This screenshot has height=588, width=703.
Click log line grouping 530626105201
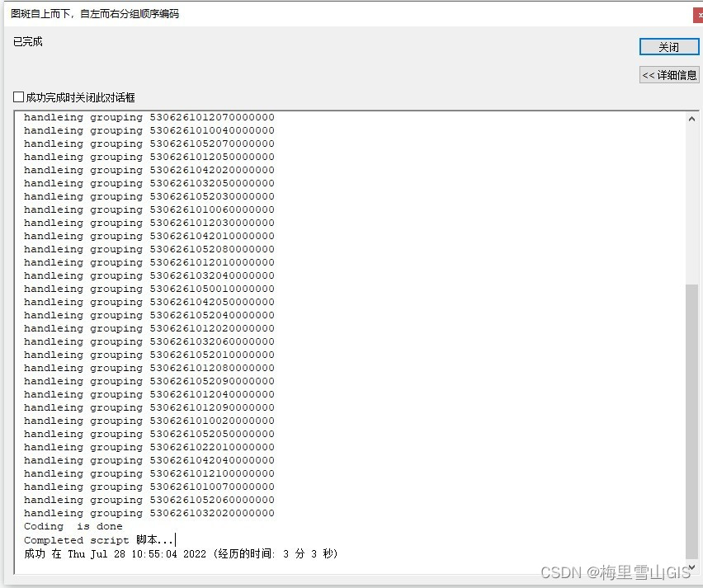pyautogui.click(x=149, y=355)
